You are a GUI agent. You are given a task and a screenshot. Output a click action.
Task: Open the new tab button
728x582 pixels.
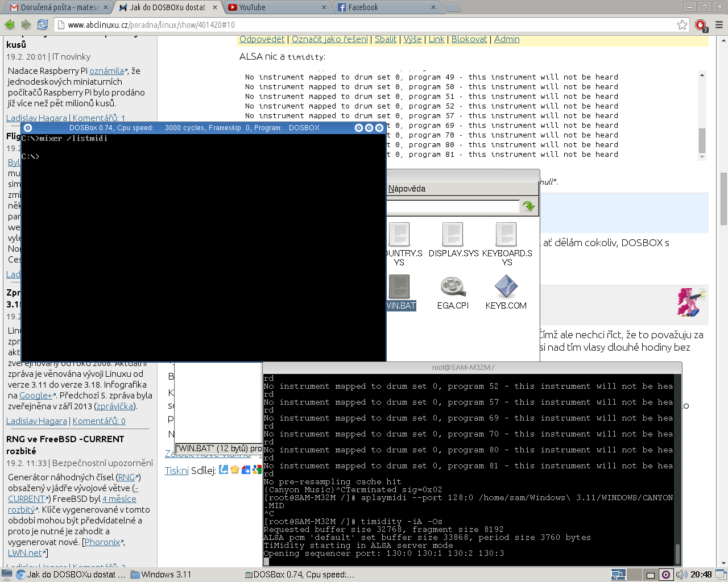pyautogui.click(x=452, y=7)
